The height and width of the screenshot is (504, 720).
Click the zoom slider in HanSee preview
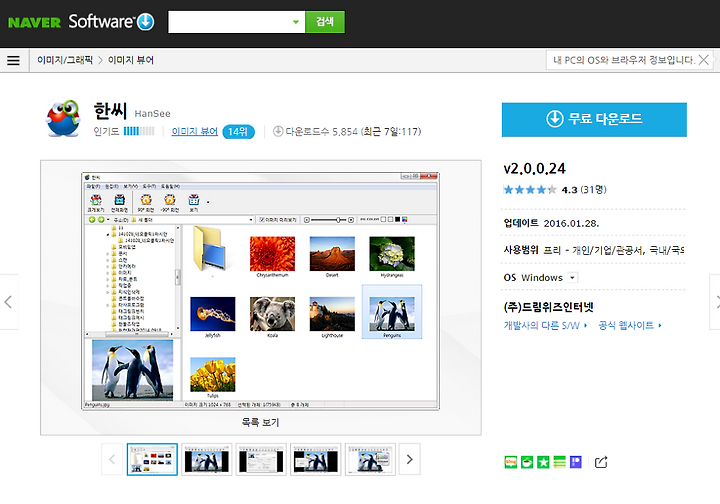pyautogui.click(x=329, y=220)
